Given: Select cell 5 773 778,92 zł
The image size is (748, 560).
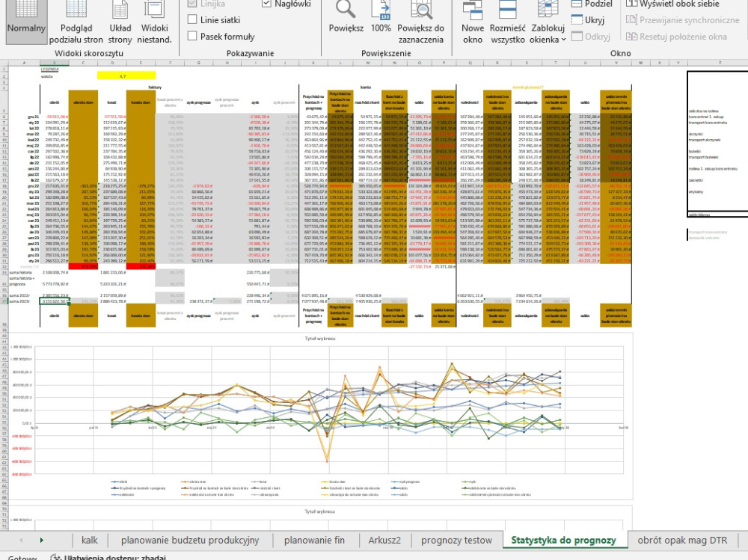Looking at the screenshot, I should tap(55, 284).
